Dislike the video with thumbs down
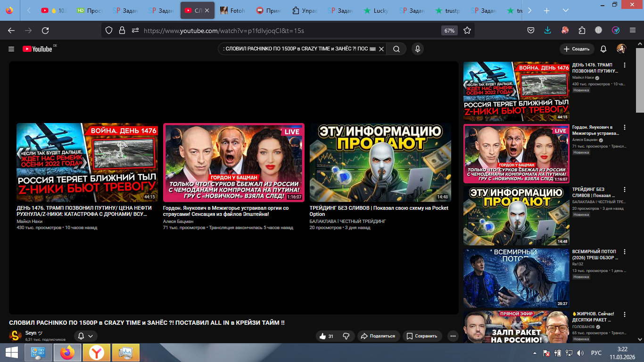The height and width of the screenshot is (362, 644). [346, 336]
